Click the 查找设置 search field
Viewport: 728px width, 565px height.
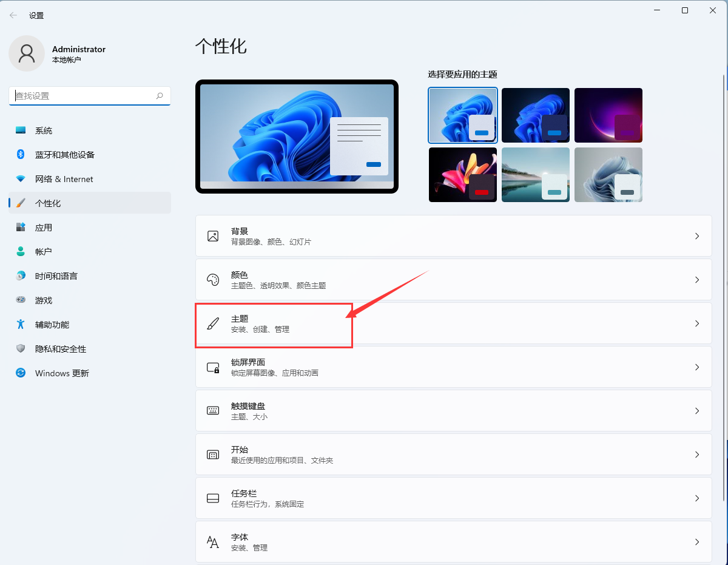coord(90,96)
